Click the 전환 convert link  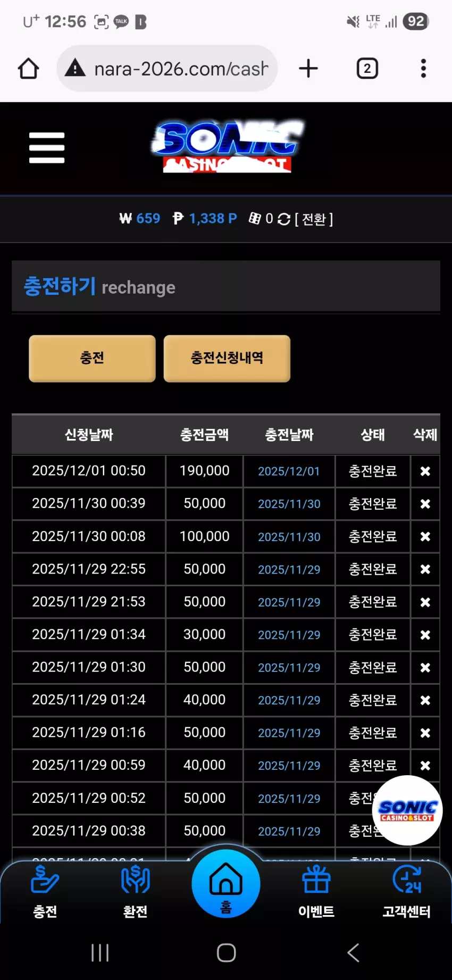point(314,219)
